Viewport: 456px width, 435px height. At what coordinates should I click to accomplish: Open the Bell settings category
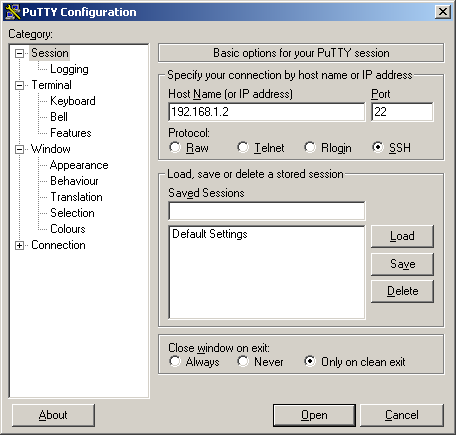tap(59, 117)
